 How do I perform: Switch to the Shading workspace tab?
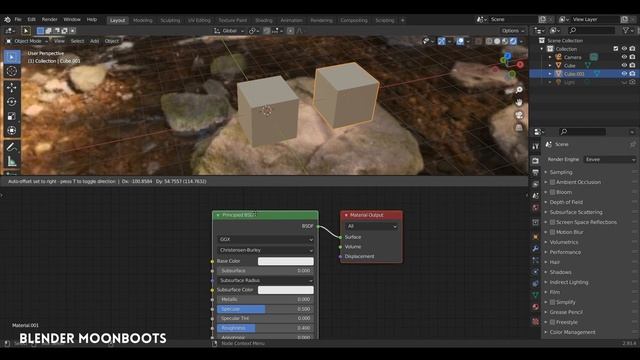tap(263, 20)
